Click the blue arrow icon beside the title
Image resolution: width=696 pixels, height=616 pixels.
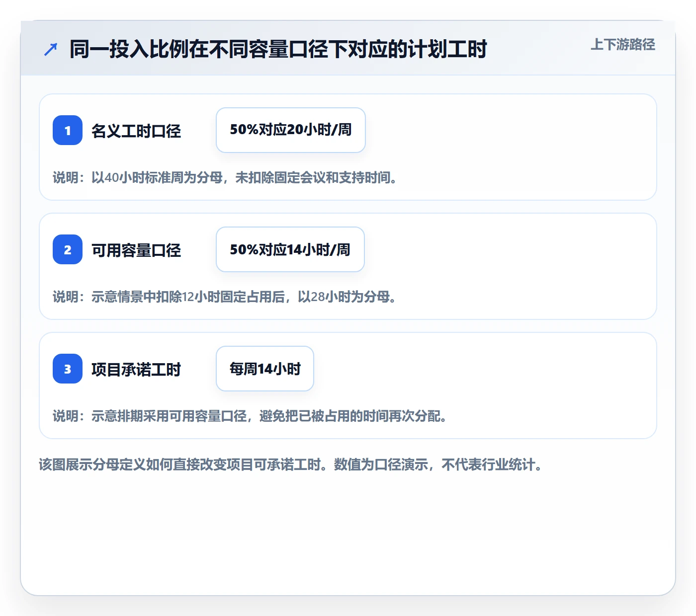[51, 49]
